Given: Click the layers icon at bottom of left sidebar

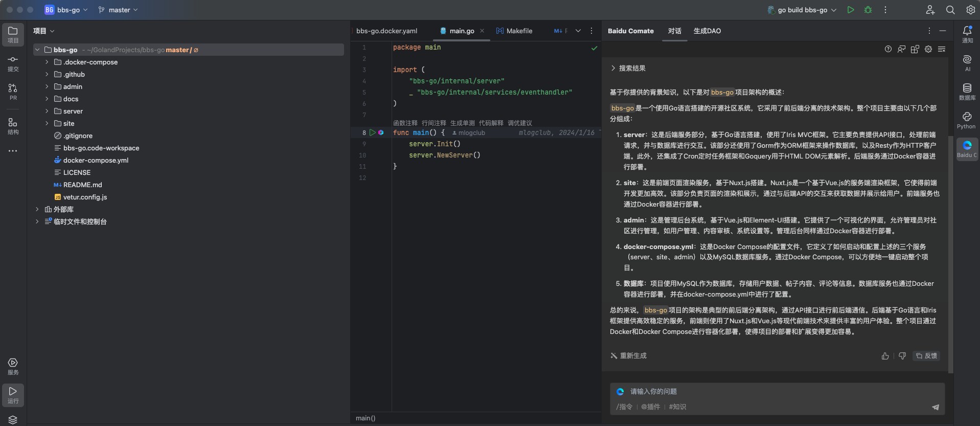Looking at the screenshot, I should [13, 419].
